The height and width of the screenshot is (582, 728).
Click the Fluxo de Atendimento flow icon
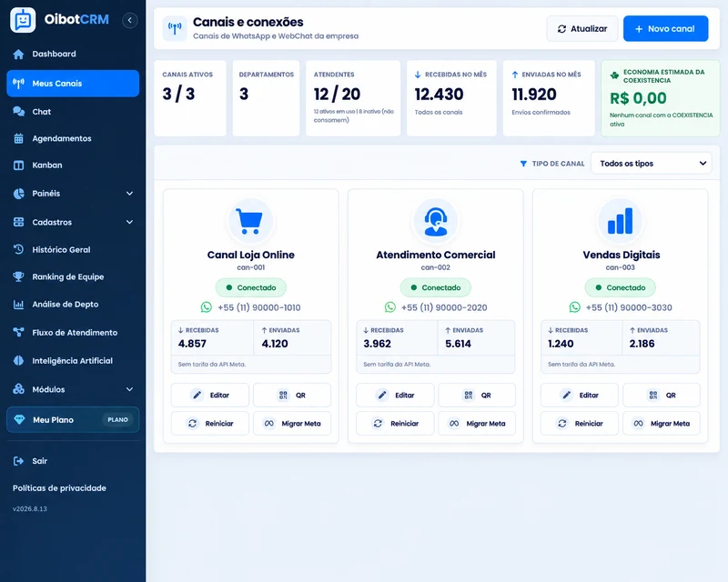click(18, 332)
